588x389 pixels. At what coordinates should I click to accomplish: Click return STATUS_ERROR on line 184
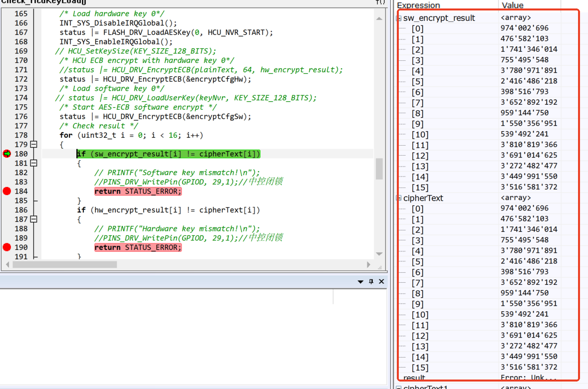(138, 192)
